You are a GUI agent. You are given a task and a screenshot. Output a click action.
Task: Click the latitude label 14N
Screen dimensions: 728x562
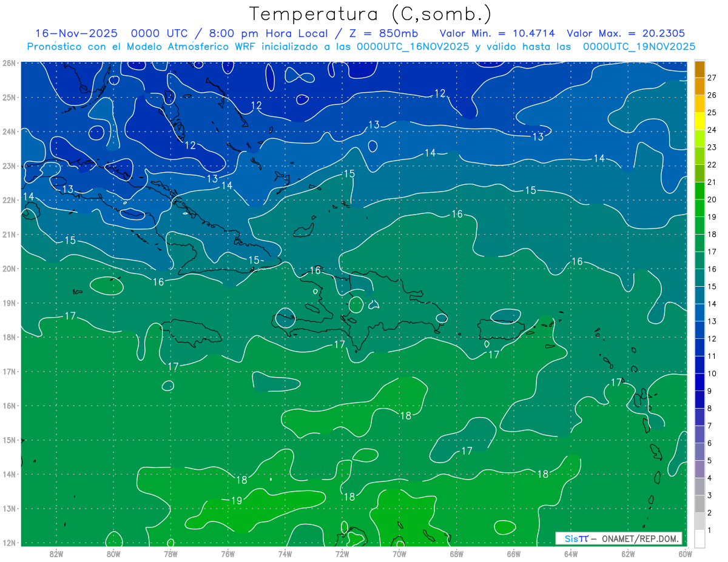[x=9, y=474]
